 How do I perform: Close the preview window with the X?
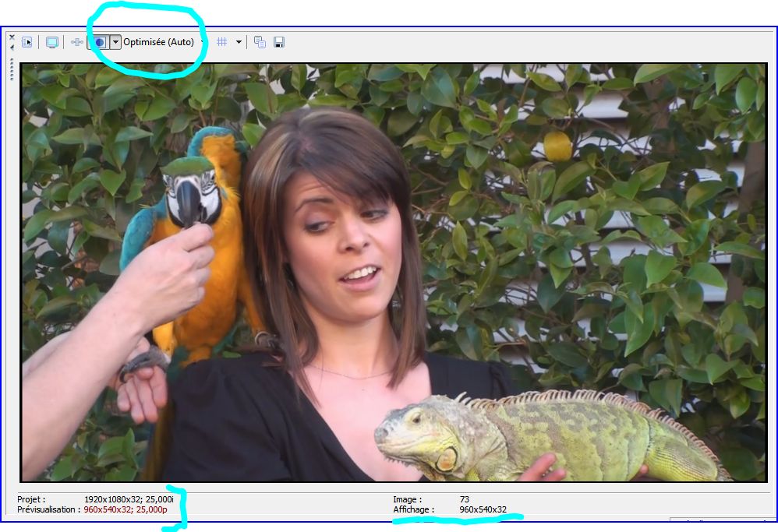click(12, 37)
